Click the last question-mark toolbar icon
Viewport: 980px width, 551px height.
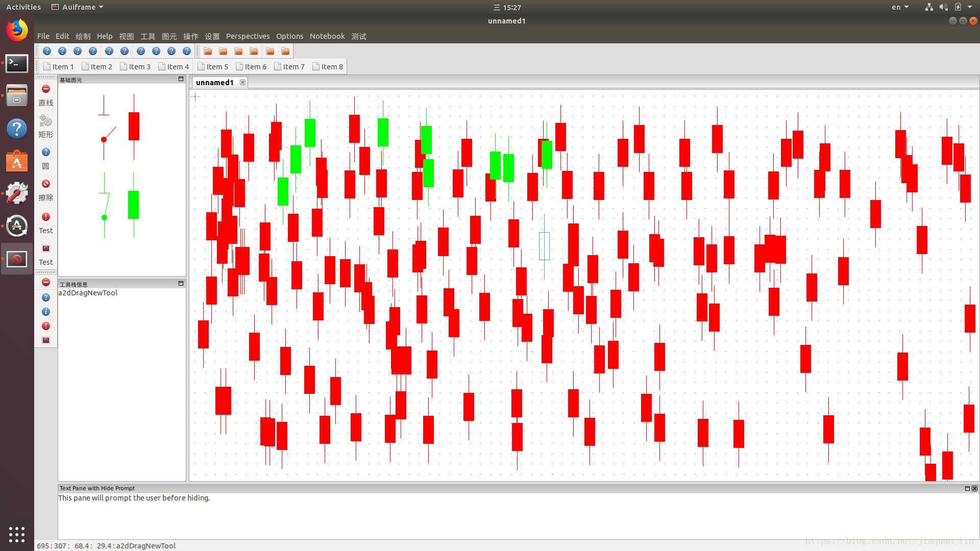pos(187,51)
